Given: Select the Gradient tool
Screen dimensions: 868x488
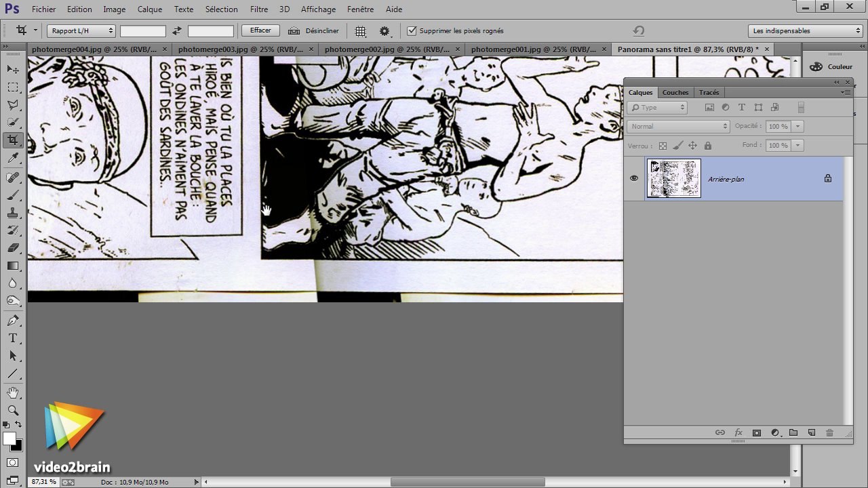Looking at the screenshot, I should pos(13,265).
